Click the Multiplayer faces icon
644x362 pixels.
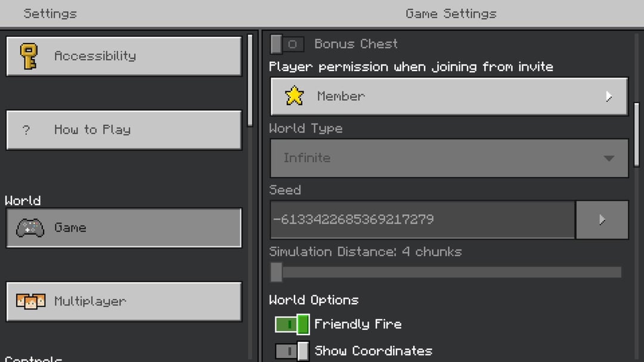pos(30,301)
